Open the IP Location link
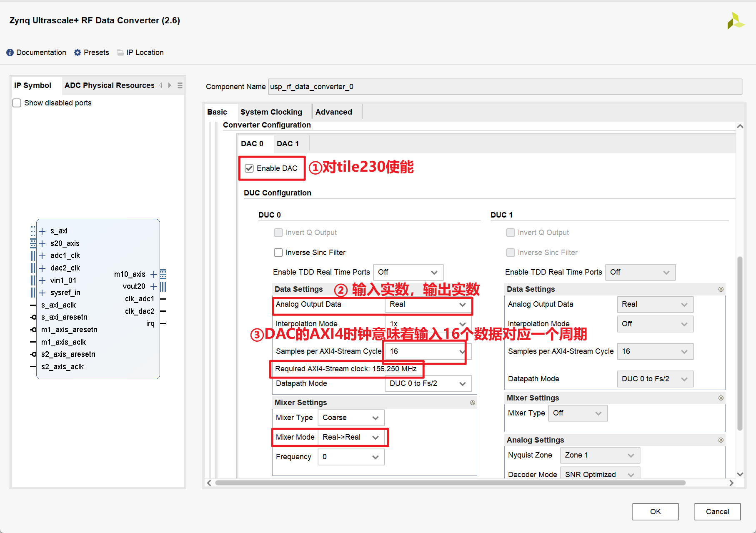This screenshot has width=756, height=533. 145,53
